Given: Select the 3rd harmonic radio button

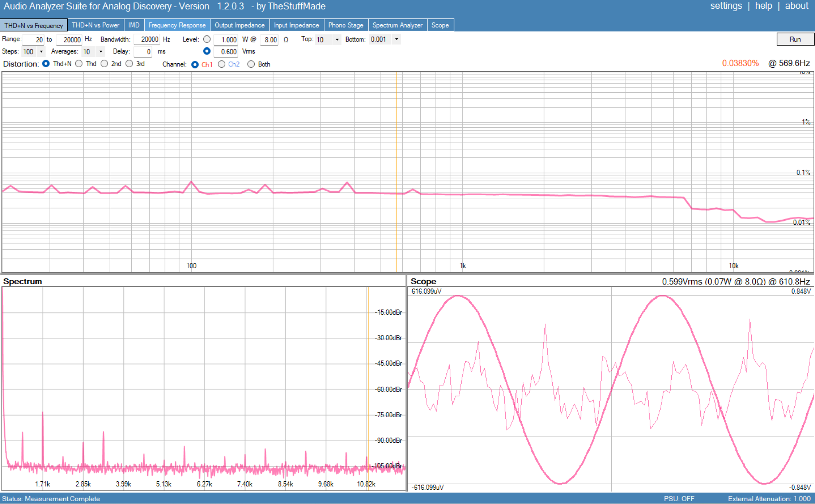Looking at the screenshot, I should point(129,64).
